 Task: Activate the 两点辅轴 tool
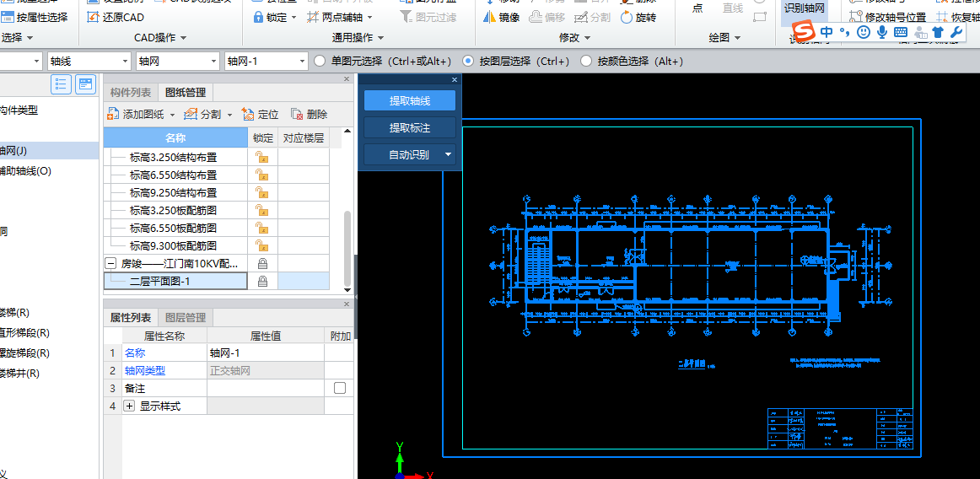tap(341, 18)
